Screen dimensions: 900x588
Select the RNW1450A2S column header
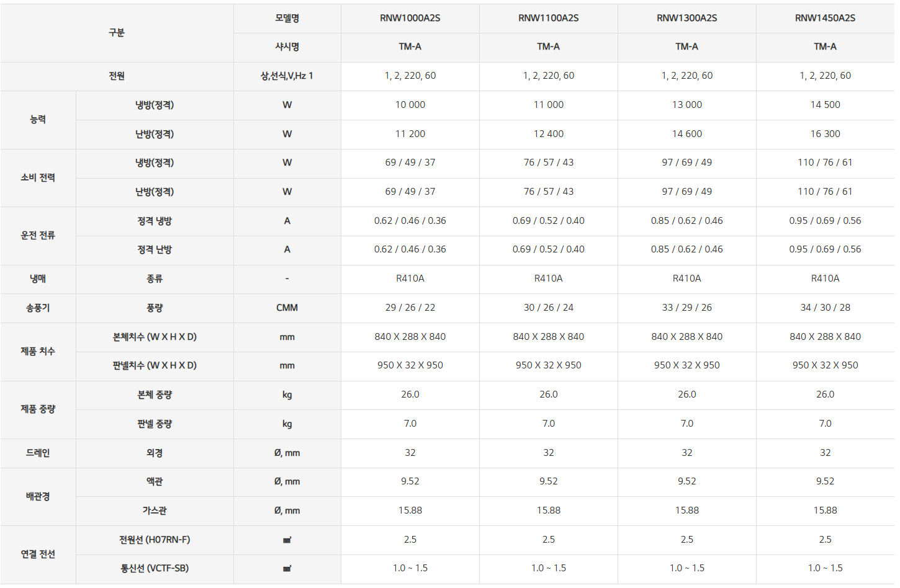tap(825, 18)
